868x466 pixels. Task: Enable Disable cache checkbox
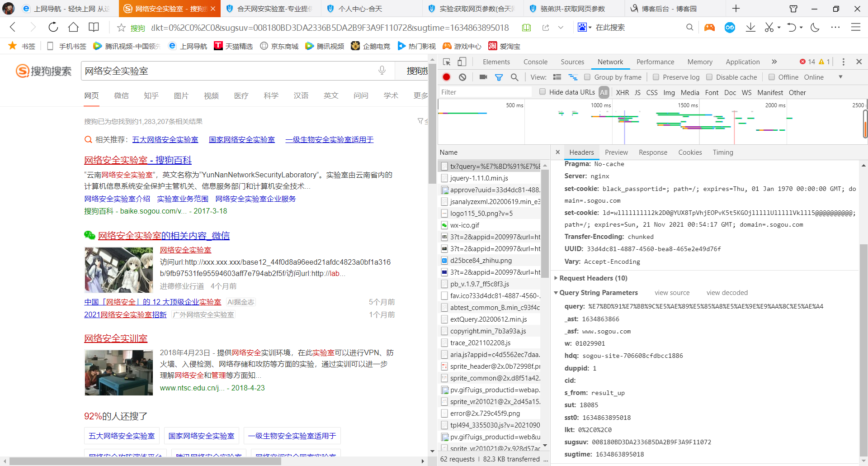[x=709, y=77]
